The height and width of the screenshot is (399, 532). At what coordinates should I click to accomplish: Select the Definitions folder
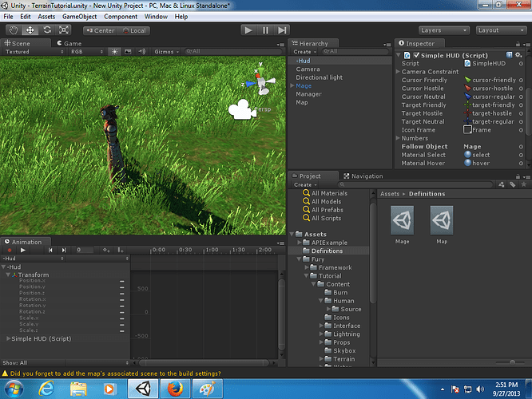click(328, 251)
